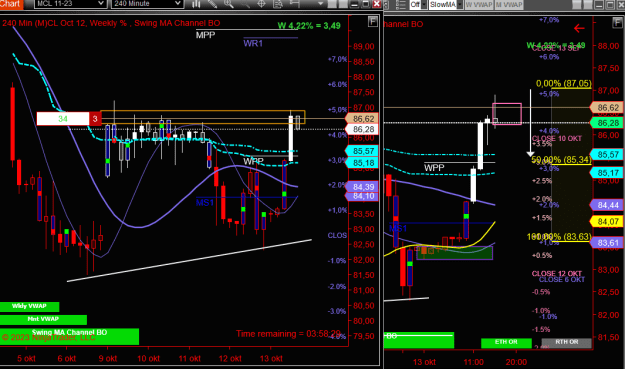Open the MCL 11-23 instrument dropdown
This screenshot has width=625, height=369.
[70, 4]
